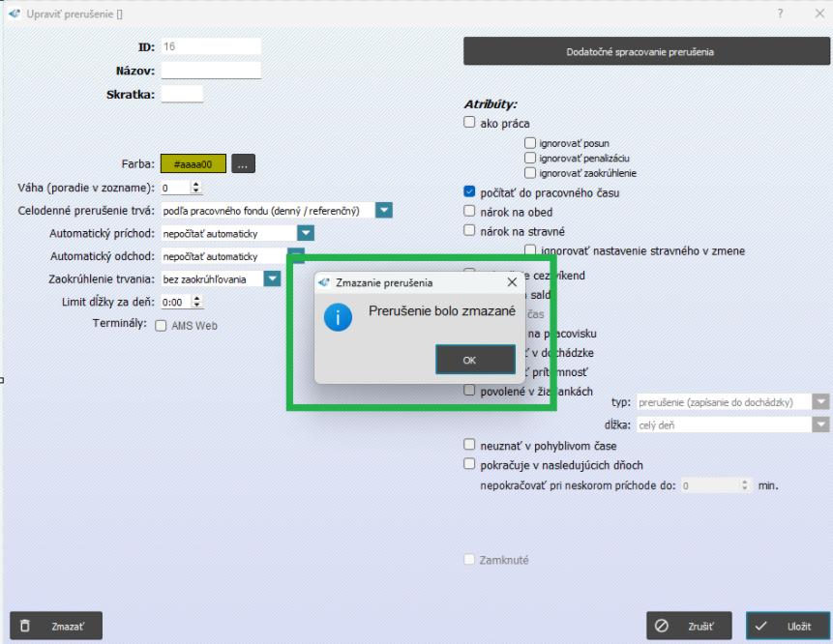Expand the 'Celodenné prerušenie trvá' dropdown
The height and width of the screenshot is (644, 833).
pos(384,210)
